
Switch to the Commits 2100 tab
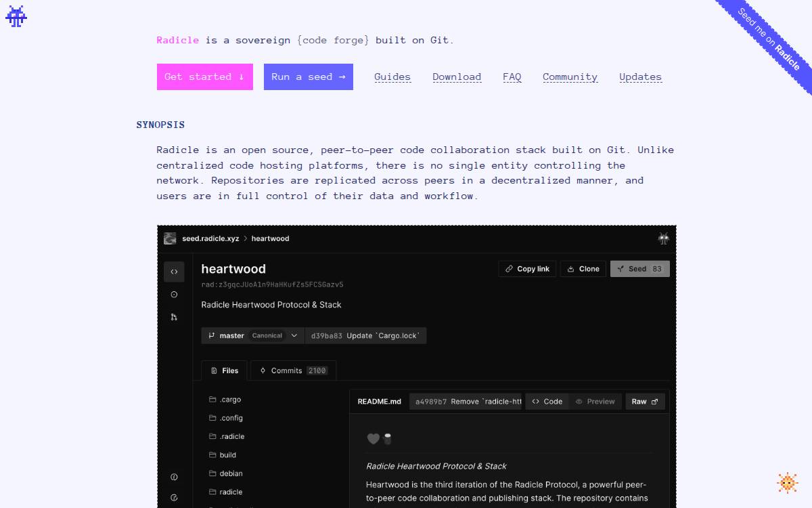(x=293, y=371)
